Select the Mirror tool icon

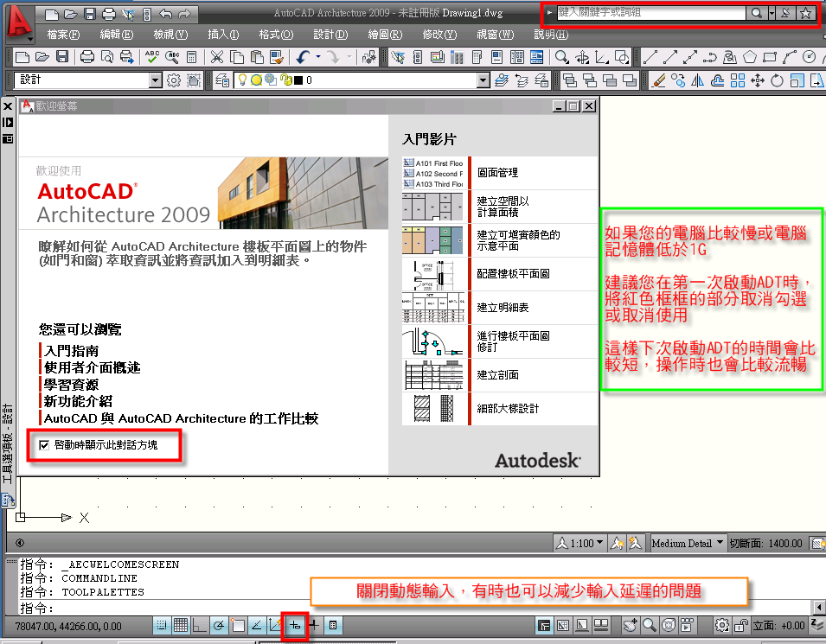click(697, 80)
